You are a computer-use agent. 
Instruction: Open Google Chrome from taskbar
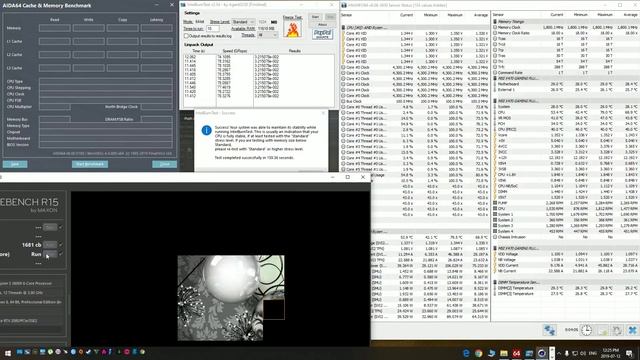coord(478,353)
